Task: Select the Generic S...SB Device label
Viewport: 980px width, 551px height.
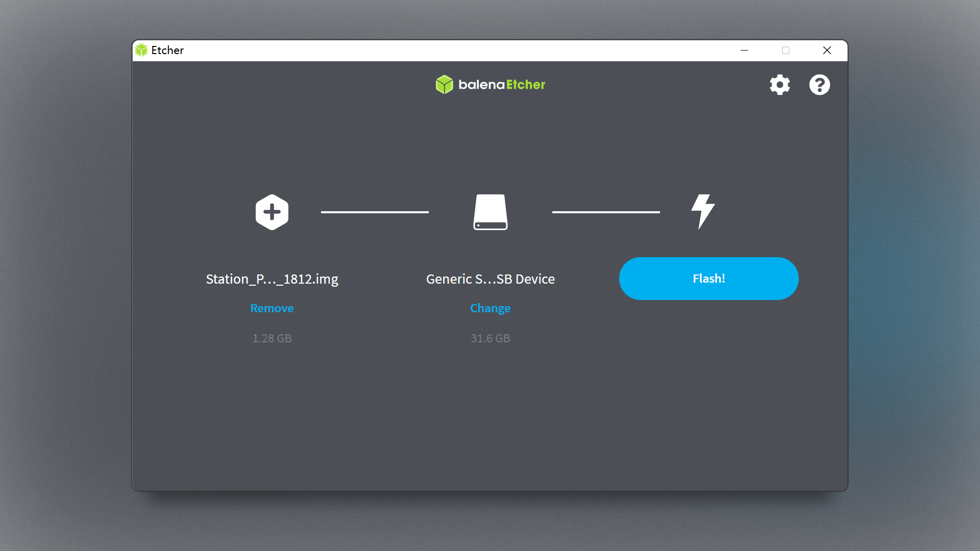Action: tap(491, 279)
